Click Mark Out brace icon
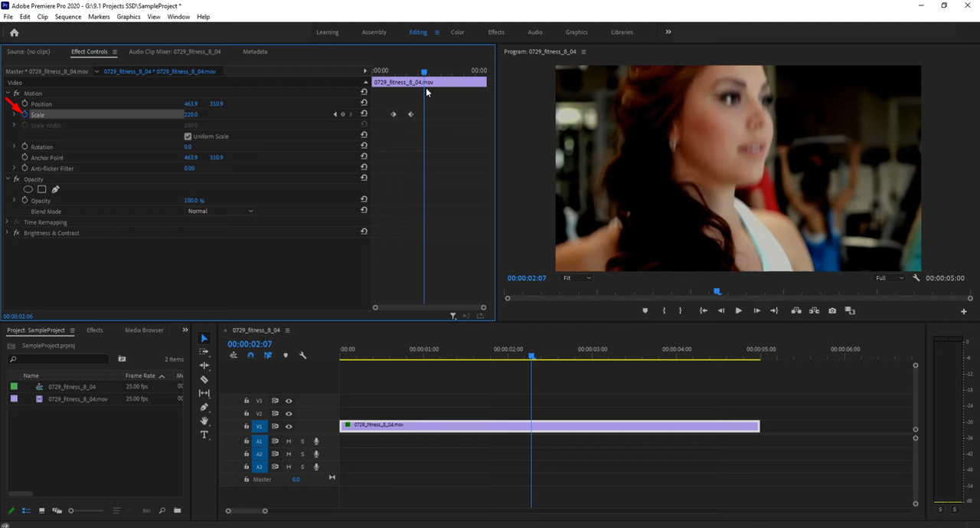This screenshot has height=528, width=980. 680,310
